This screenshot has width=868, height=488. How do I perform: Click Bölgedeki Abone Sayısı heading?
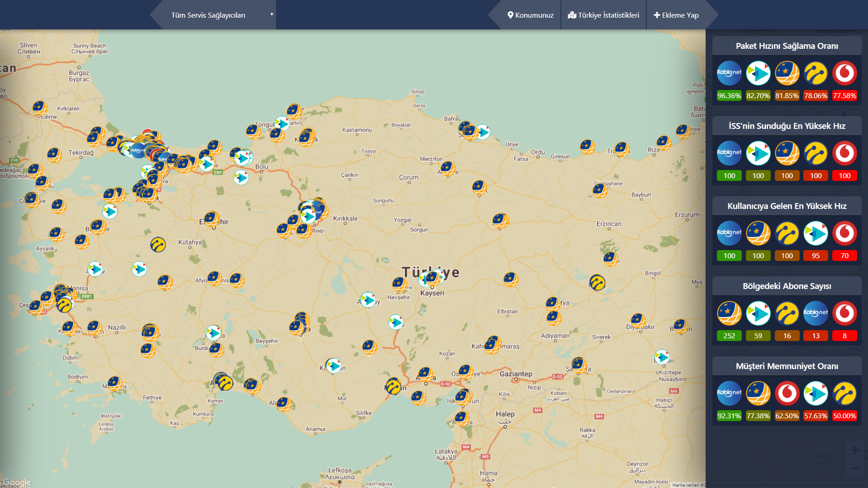(x=787, y=286)
